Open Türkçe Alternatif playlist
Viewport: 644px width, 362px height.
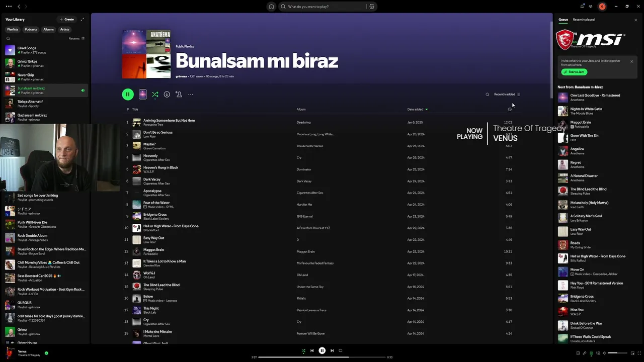tap(45, 104)
